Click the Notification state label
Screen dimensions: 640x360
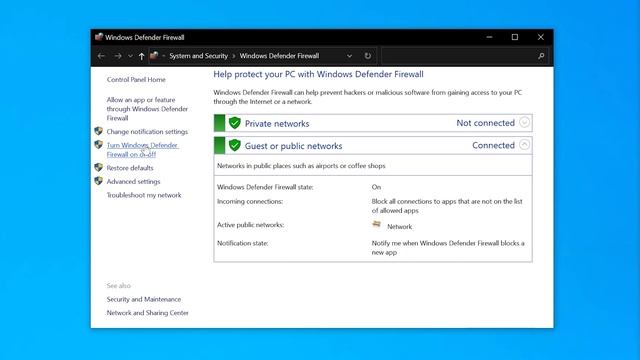tap(242, 243)
